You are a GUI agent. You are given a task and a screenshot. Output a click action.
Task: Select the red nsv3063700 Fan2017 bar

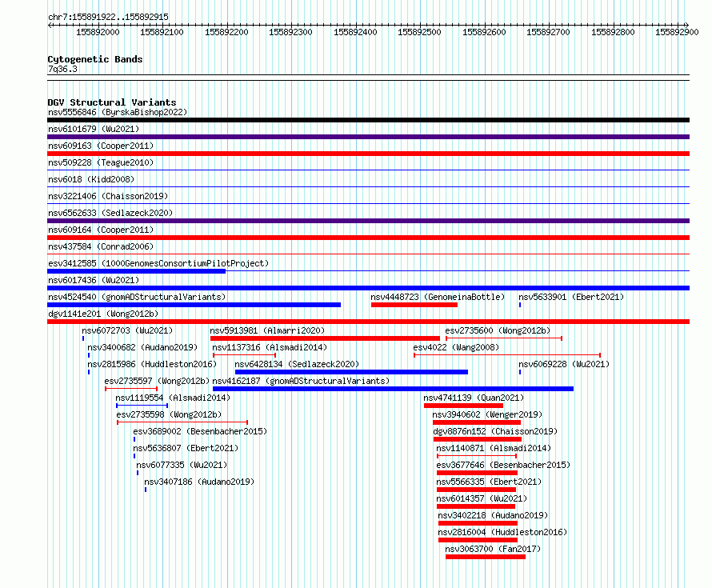click(486, 557)
